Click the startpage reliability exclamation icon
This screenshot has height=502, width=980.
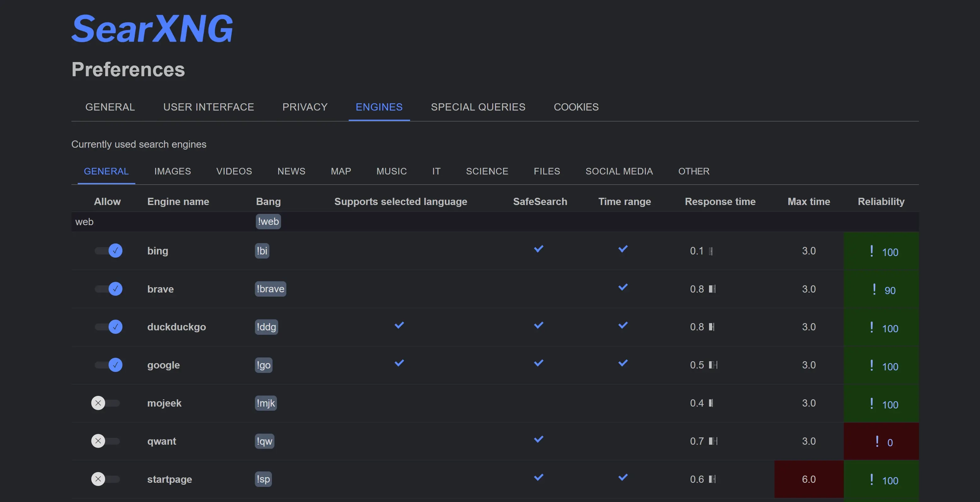click(871, 479)
